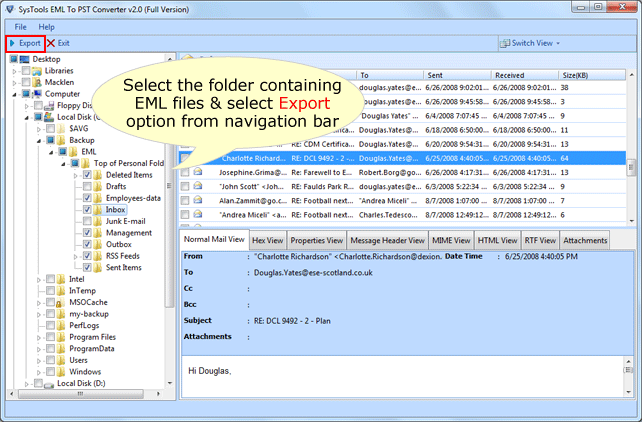This screenshot has height=422, width=642.
Task: Uncheck the Deleted Items checkbox
Action: click(x=87, y=175)
